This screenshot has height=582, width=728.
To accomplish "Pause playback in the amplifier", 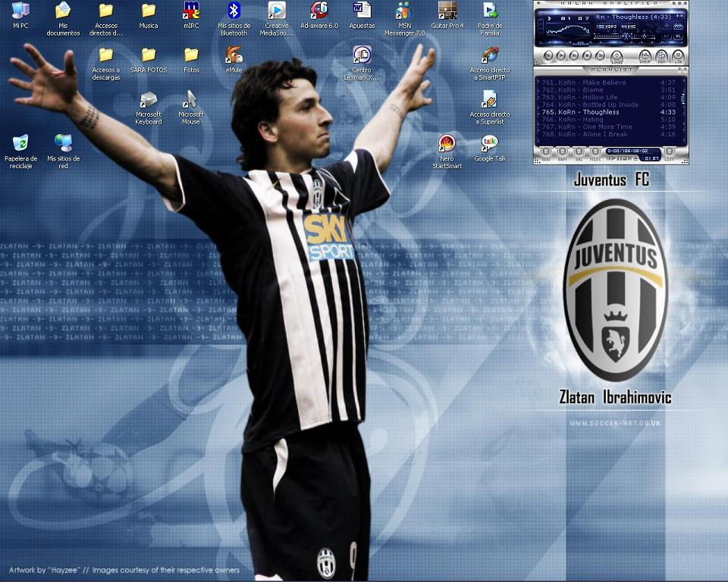I will click(x=574, y=55).
